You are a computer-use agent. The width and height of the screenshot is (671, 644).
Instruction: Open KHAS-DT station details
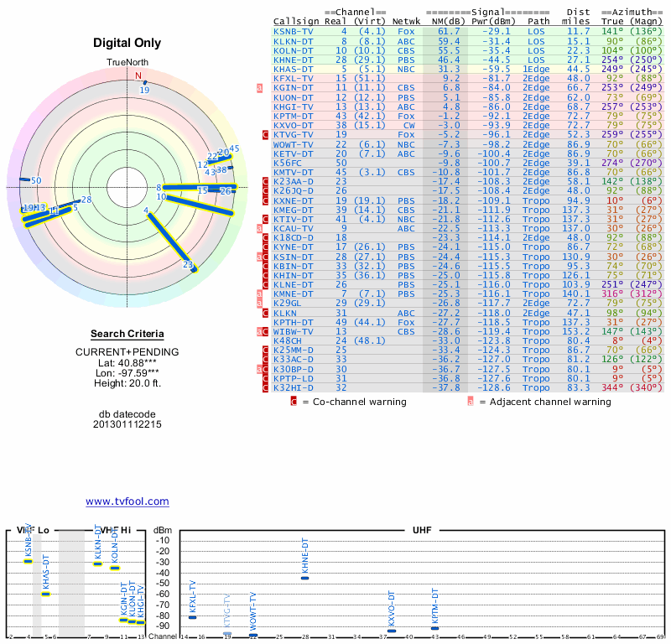pos(294,69)
